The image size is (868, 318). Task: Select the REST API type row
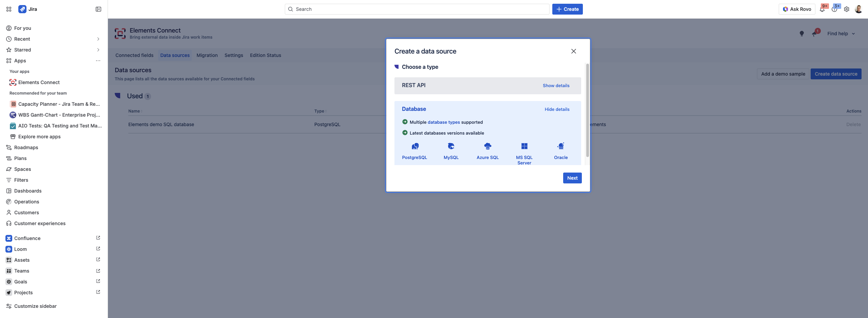pos(488,86)
